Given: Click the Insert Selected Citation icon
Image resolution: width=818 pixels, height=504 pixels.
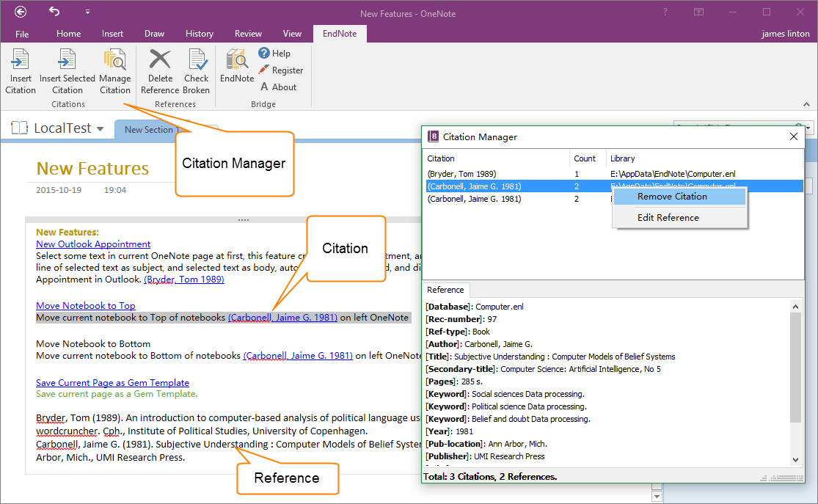Looking at the screenshot, I should tap(67, 59).
